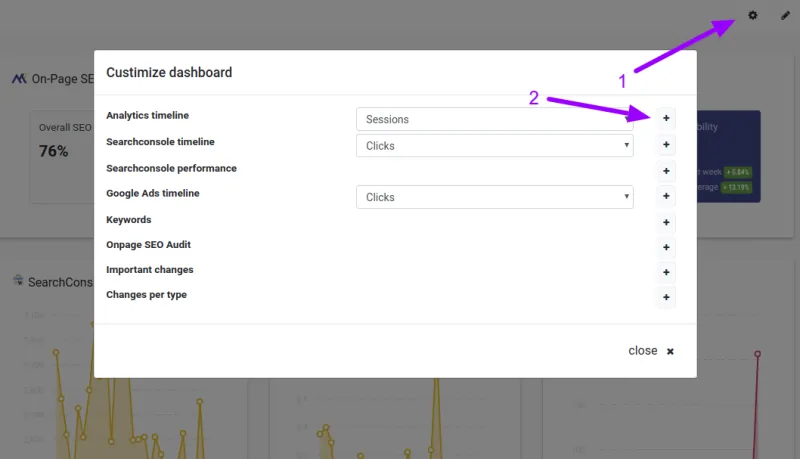Open dashboard settings gear icon
This screenshot has height=459, width=800.
tap(753, 15)
